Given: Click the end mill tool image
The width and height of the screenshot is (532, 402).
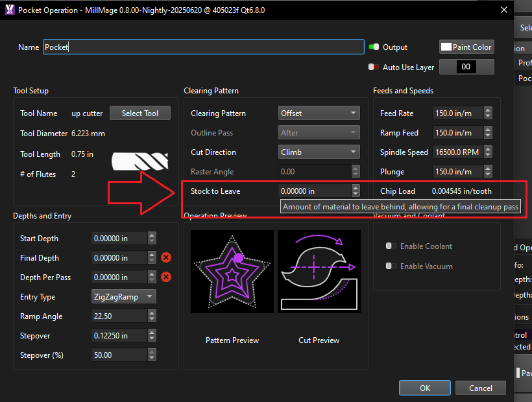Looking at the screenshot, I should tap(139, 161).
